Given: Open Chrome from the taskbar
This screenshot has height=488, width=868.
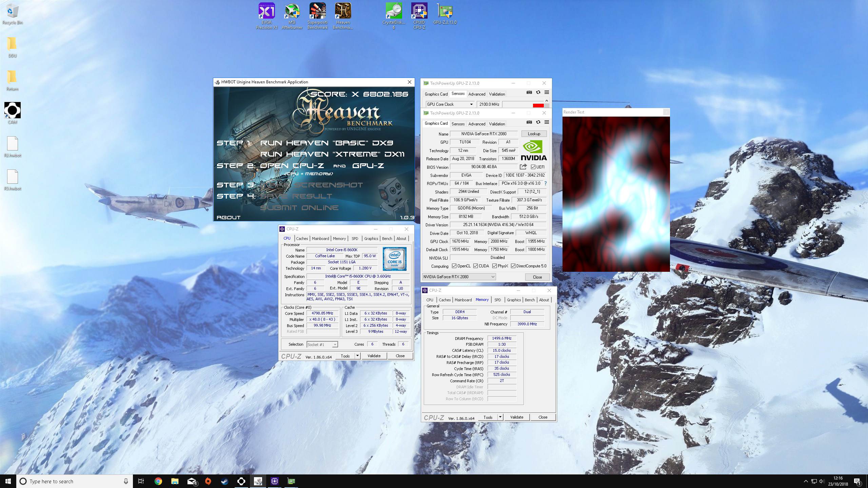Looking at the screenshot, I should click(158, 481).
